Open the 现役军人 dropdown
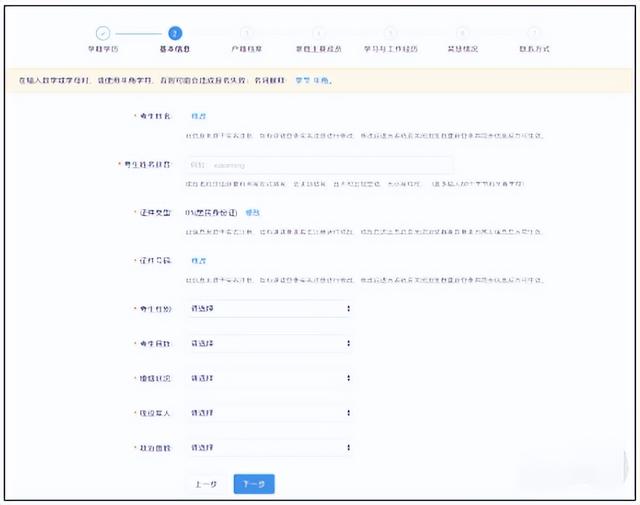The width and height of the screenshot is (640, 505). (269, 413)
